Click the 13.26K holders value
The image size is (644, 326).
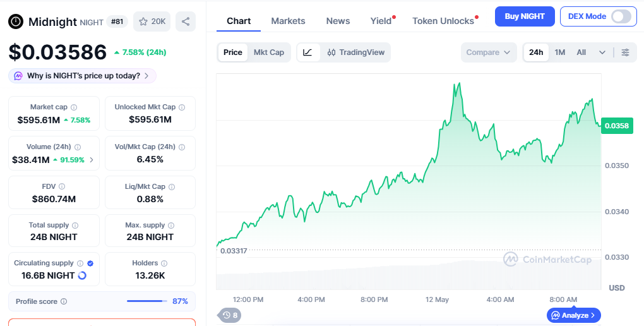(150, 276)
